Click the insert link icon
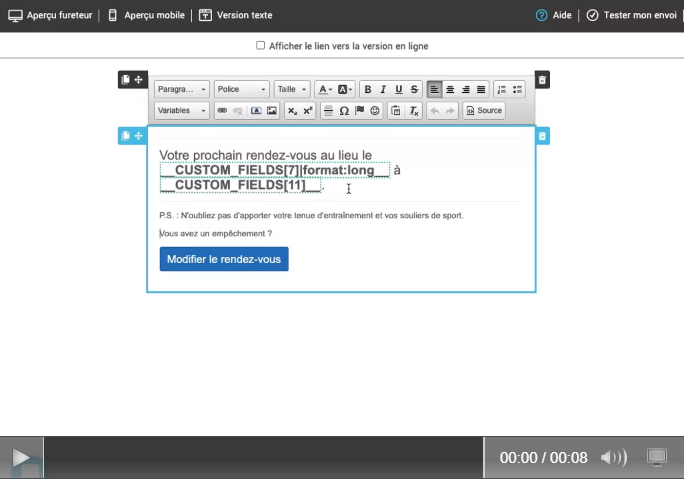This screenshot has width=684, height=479. coord(222,111)
